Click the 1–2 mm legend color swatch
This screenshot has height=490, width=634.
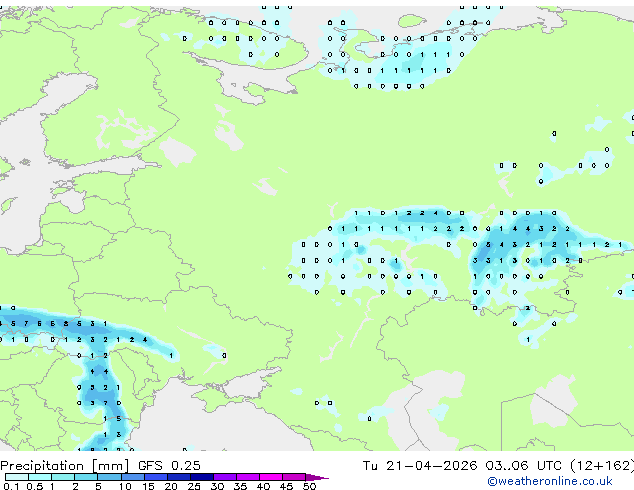coord(63,477)
